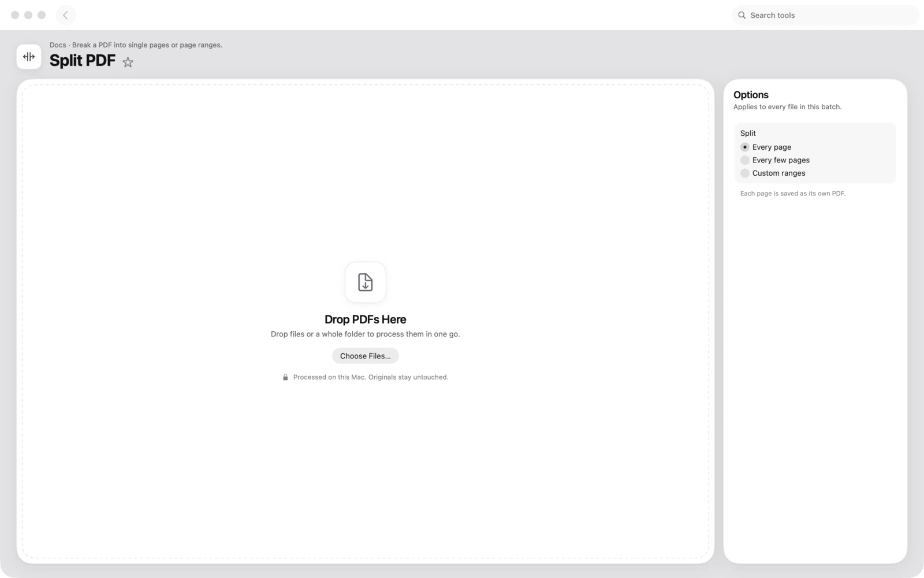
Task: Click the Docs breadcrumb description text
Action: 136,45
